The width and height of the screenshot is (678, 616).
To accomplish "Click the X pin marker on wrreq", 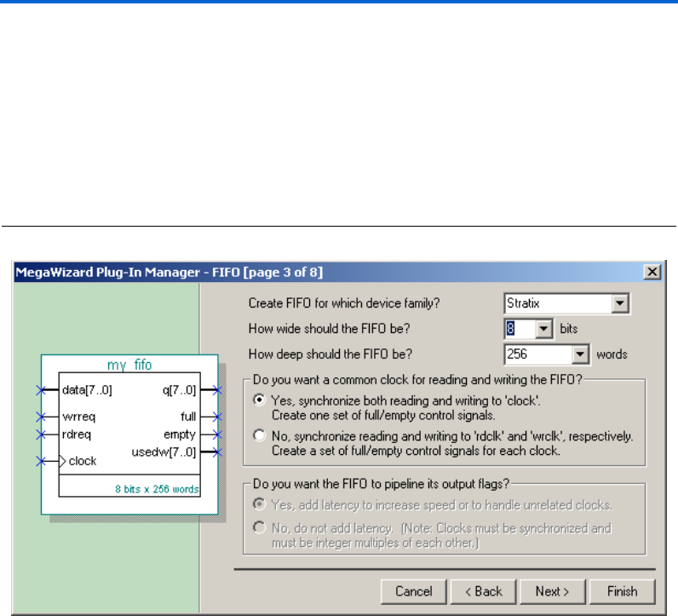I will (x=41, y=417).
